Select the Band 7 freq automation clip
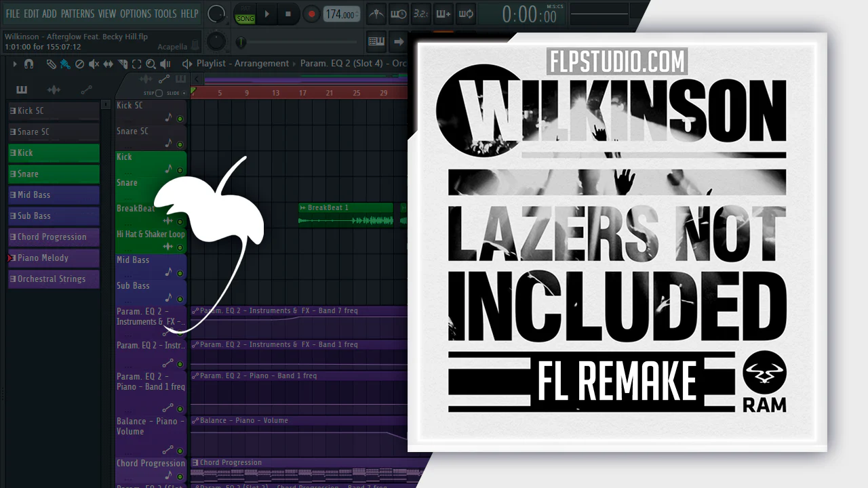The height and width of the screenshot is (488, 868). point(299,321)
